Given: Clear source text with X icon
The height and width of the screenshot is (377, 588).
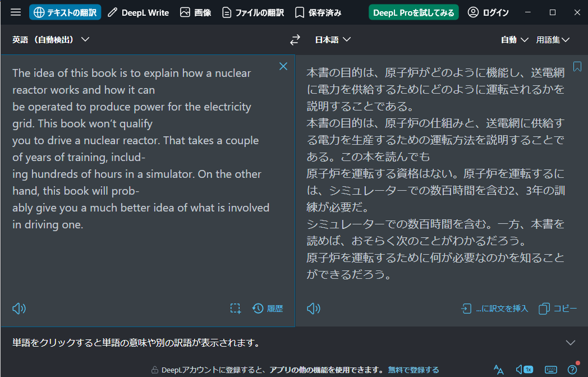Looking at the screenshot, I should [283, 66].
